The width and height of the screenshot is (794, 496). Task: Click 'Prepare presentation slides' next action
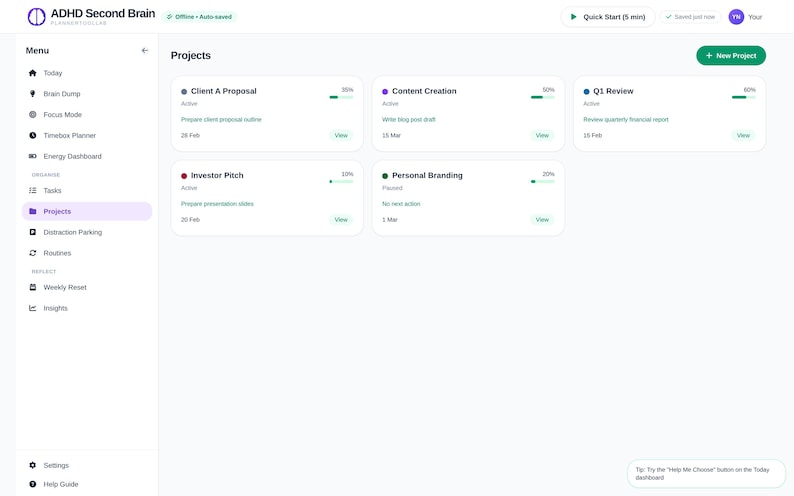click(x=217, y=204)
